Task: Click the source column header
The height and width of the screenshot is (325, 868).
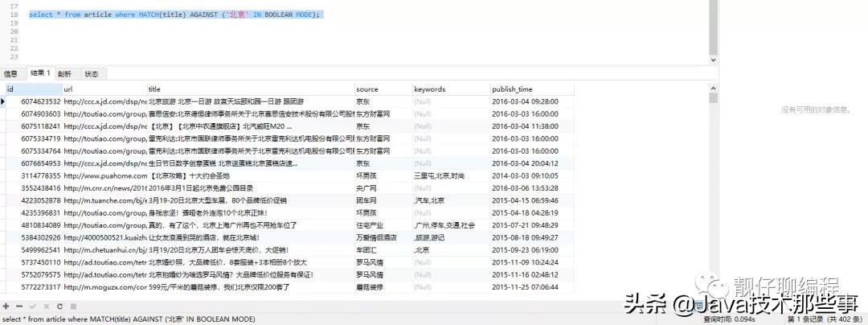Action: (x=383, y=88)
